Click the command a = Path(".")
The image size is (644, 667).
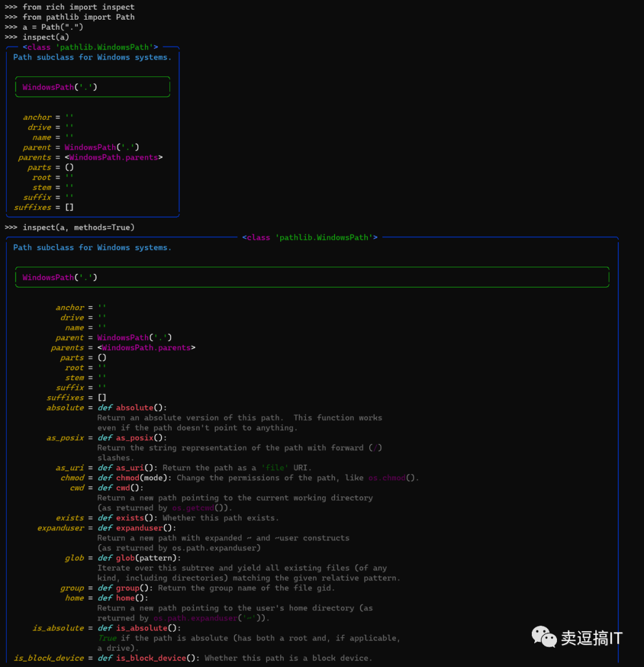pos(52,27)
